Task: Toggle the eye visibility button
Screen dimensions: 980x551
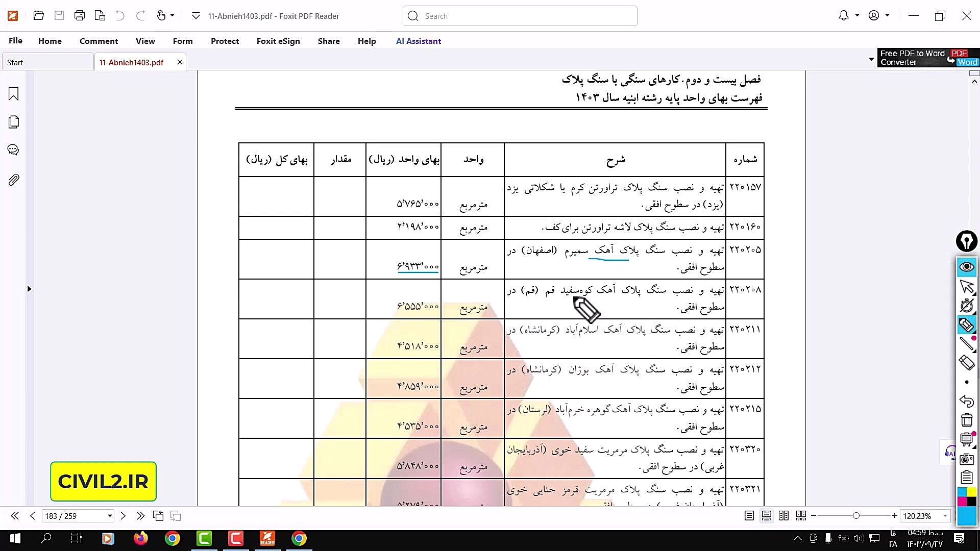Action: pos(966,267)
